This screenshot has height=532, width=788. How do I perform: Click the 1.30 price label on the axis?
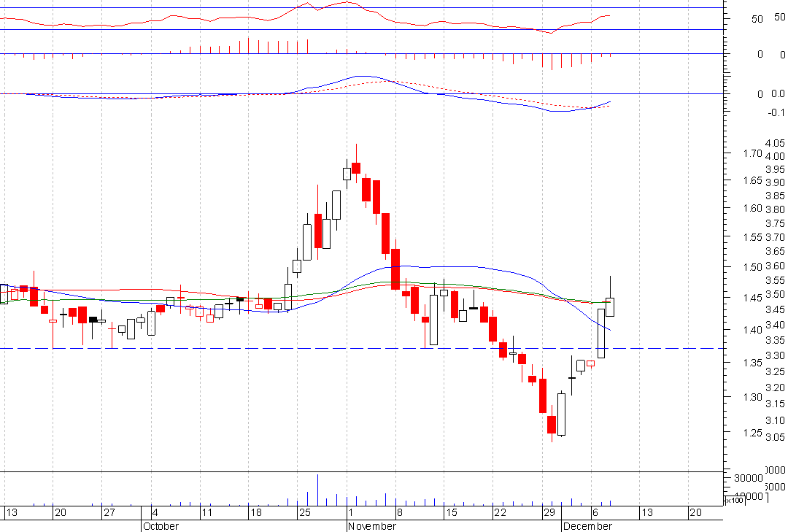[753, 397]
